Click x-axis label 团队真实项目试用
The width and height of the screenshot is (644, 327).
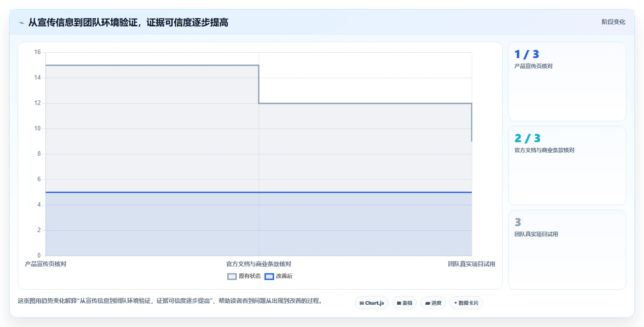click(471, 264)
